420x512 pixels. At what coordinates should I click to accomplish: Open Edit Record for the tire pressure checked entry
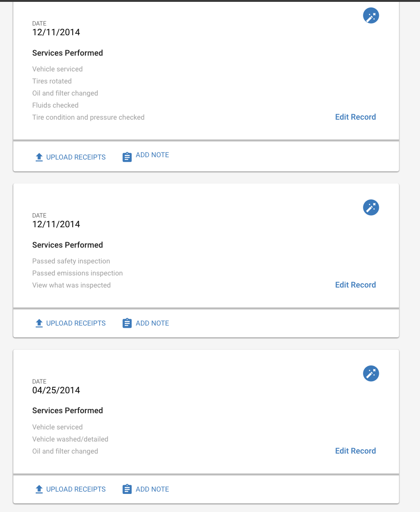point(356,117)
